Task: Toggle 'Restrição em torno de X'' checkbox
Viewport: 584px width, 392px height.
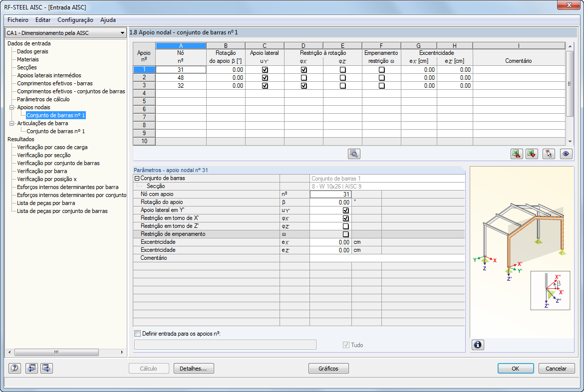Action: pos(345,218)
